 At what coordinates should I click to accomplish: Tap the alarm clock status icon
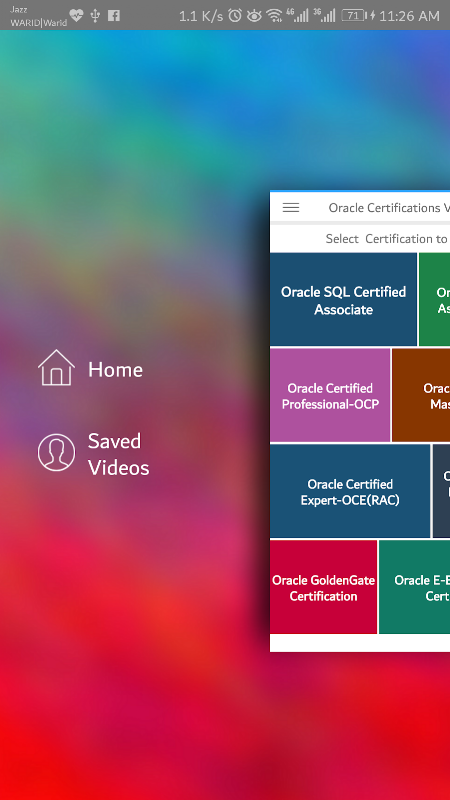[x=235, y=16]
